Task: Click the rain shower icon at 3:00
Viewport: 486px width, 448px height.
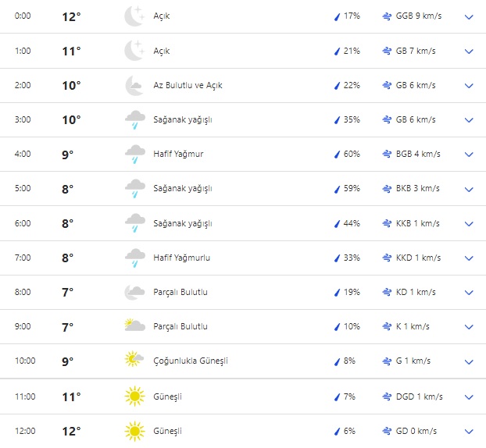Action: pos(134,119)
